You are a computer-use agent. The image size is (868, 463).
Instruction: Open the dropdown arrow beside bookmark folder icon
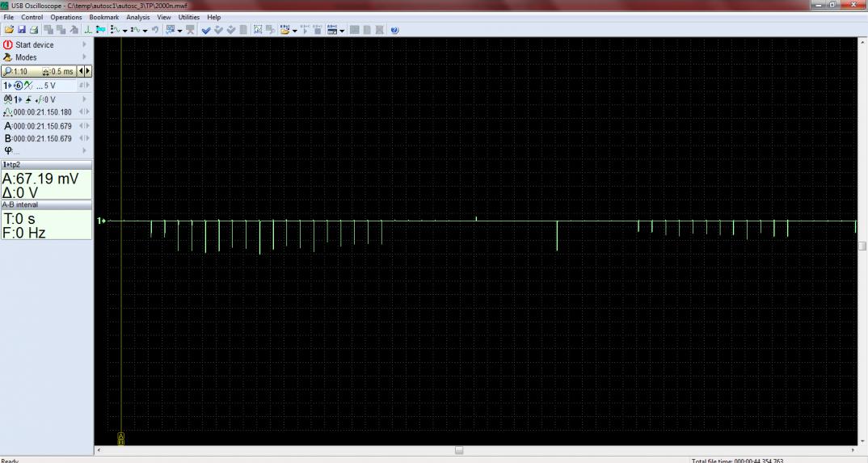point(295,31)
